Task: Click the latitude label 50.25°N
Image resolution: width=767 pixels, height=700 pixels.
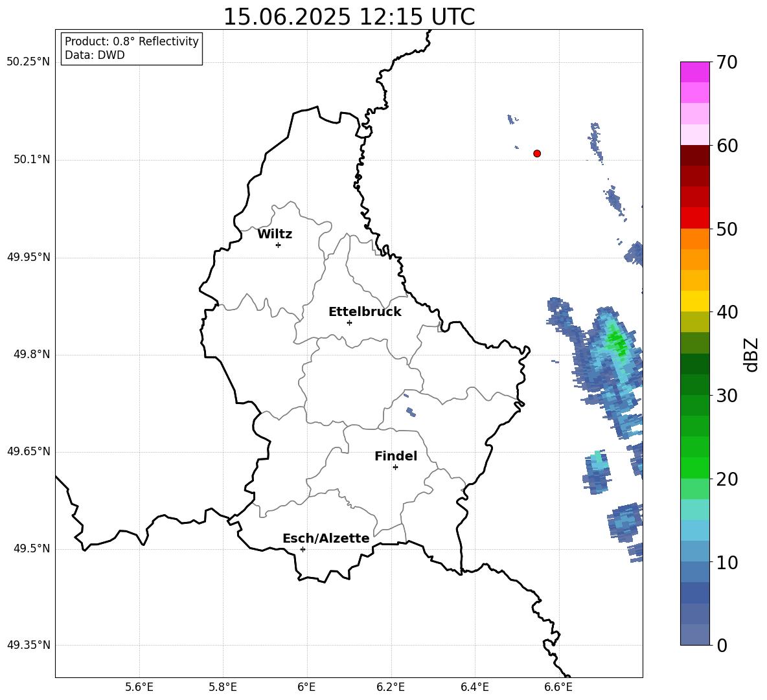Action: (29, 62)
